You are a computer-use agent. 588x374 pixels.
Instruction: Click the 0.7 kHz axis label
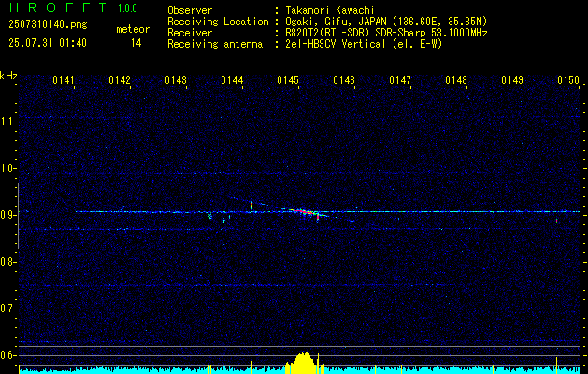[7, 309]
